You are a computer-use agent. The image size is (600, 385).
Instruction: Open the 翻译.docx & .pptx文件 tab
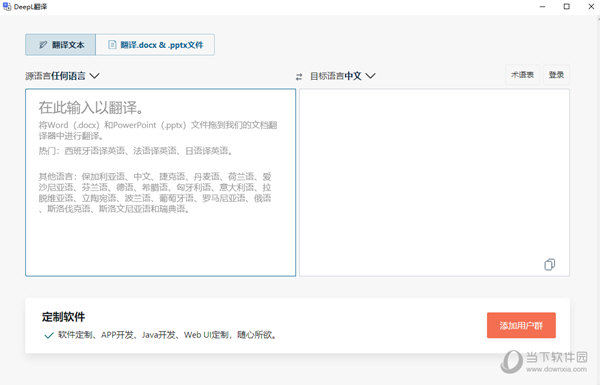tap(155, 45)
